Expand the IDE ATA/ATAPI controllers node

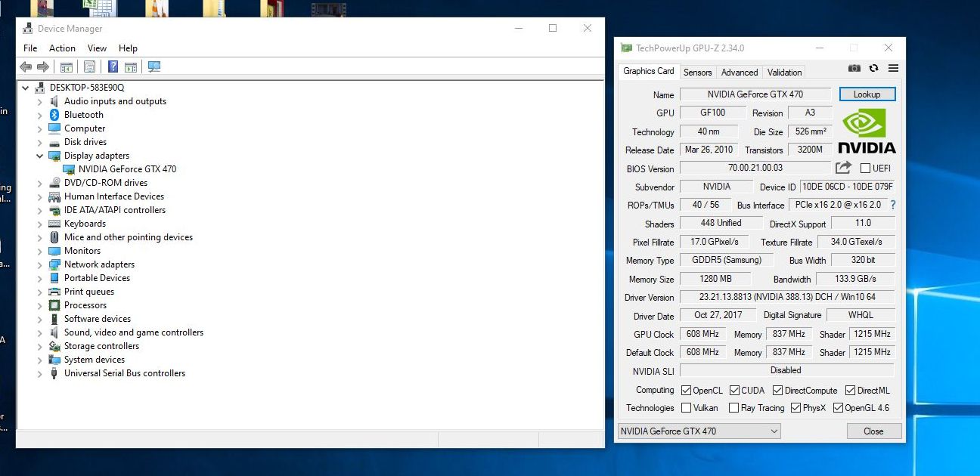click(40, 210)
